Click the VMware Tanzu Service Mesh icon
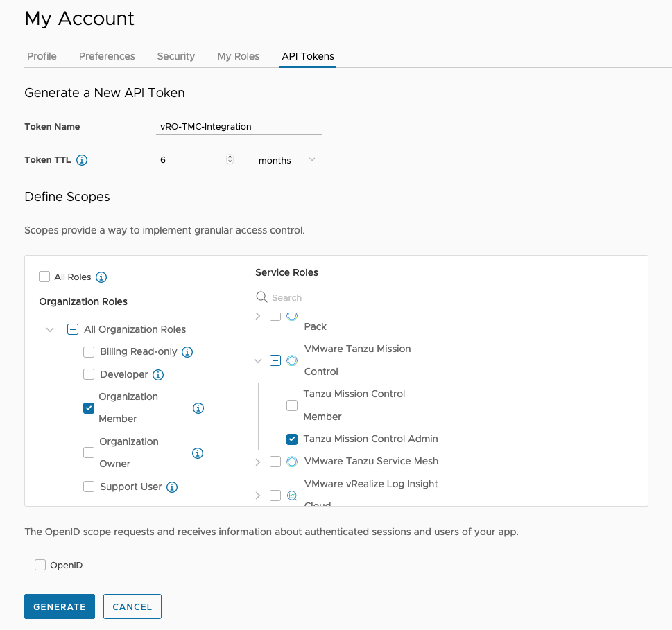Screen dimensions: 672x630 click(292, 462)
